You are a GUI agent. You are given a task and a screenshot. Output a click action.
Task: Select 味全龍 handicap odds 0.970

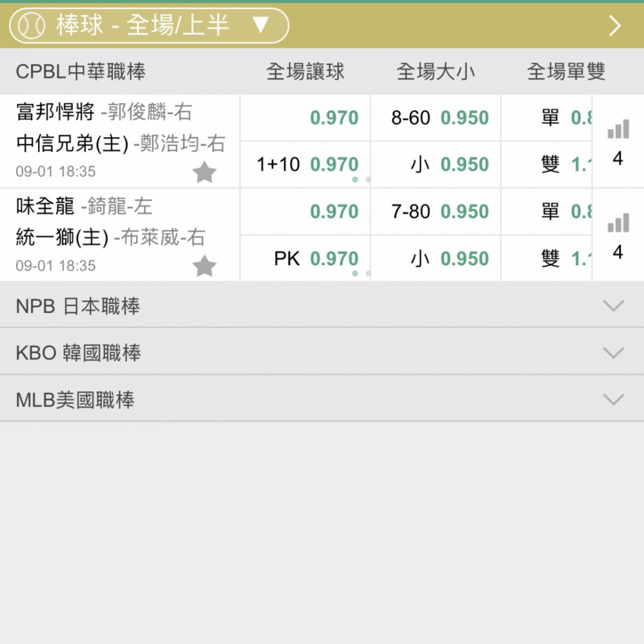[305, 211]
